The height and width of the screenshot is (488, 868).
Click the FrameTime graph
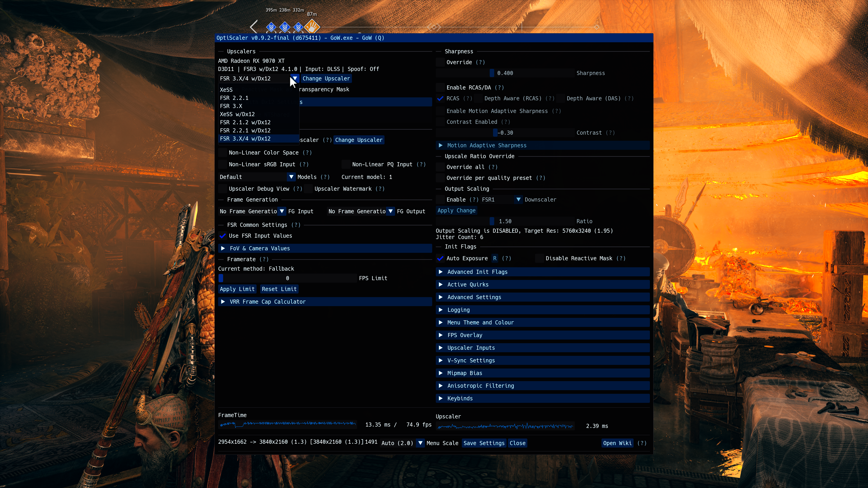tap(288, 424)
